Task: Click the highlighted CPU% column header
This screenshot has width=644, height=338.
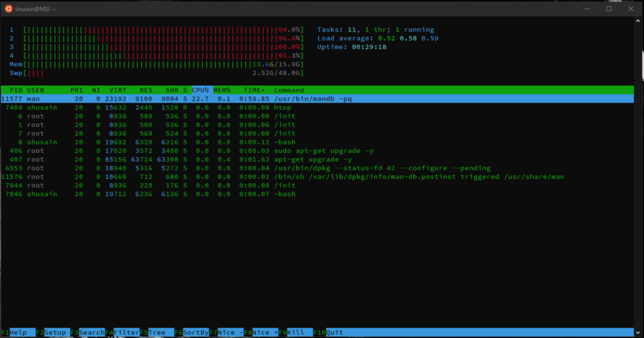Action: tap(202, 90)
